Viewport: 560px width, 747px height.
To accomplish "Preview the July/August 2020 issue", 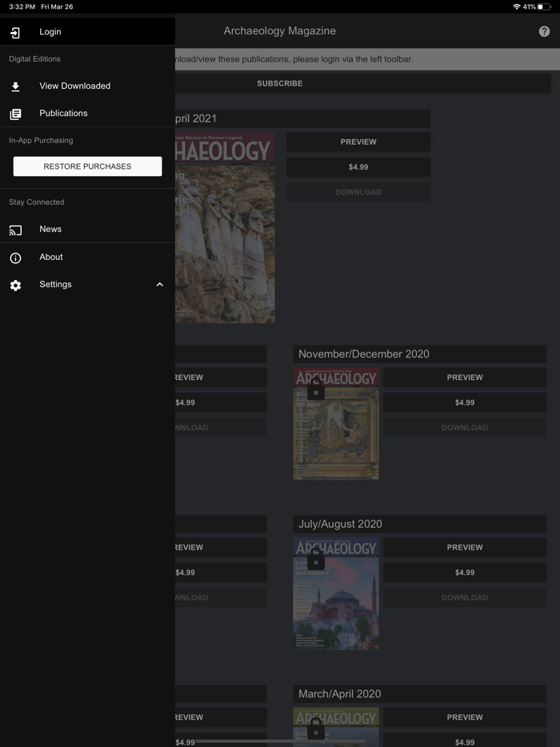I will click(x=465, y=547).
